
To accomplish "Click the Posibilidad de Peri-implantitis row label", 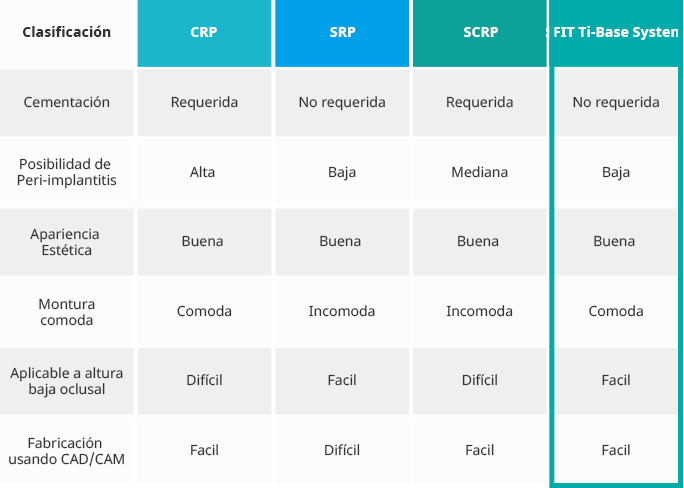I will 67,172.
